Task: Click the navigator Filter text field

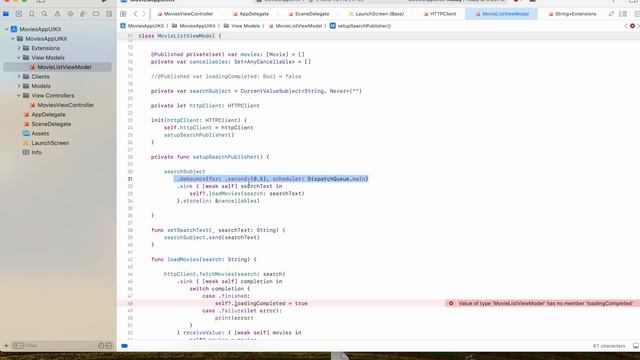Action: tap(59, 346)
